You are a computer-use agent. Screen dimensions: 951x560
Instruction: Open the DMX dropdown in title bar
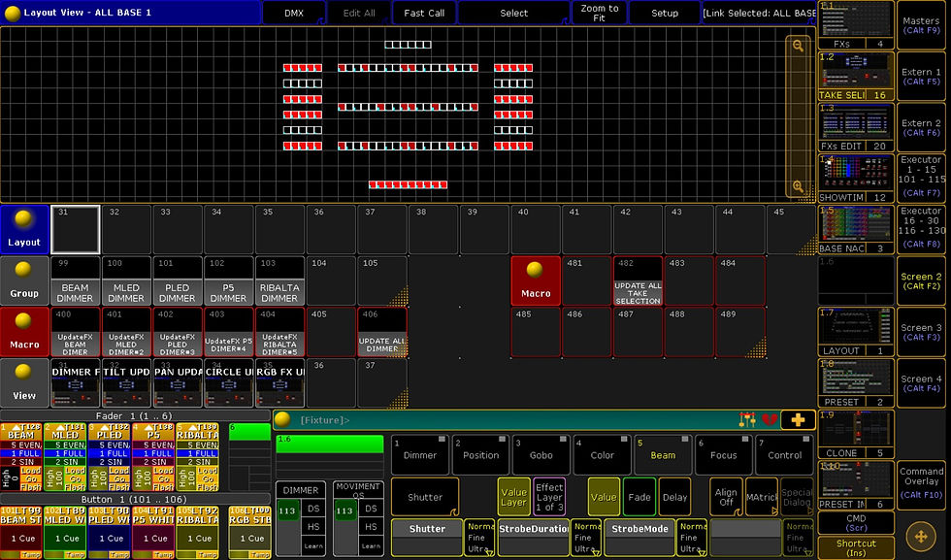(x=293, y=13)
